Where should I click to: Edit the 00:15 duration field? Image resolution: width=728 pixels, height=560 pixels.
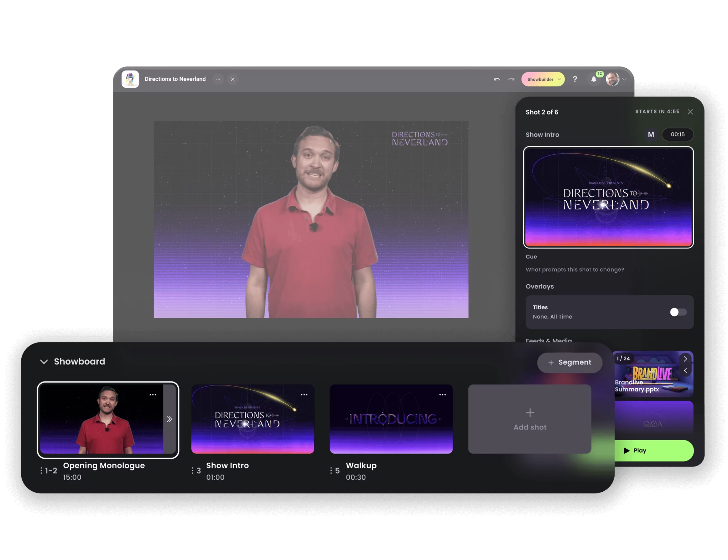(x=678, y=134)
